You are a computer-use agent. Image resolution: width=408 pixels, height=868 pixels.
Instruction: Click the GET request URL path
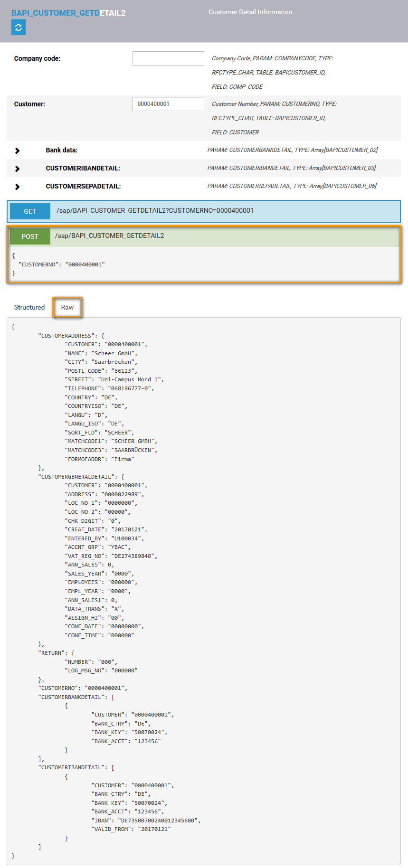[155, 210]
